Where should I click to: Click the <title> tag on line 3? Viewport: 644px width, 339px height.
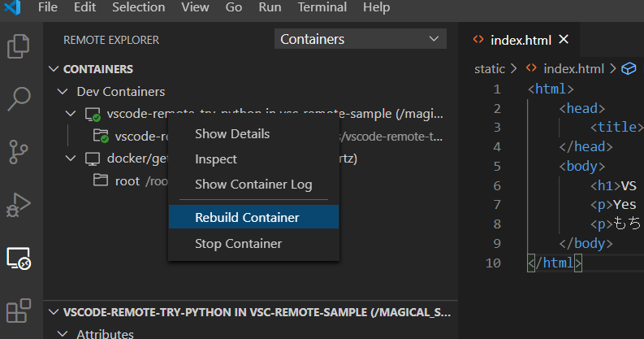click(x=617, y=128)
